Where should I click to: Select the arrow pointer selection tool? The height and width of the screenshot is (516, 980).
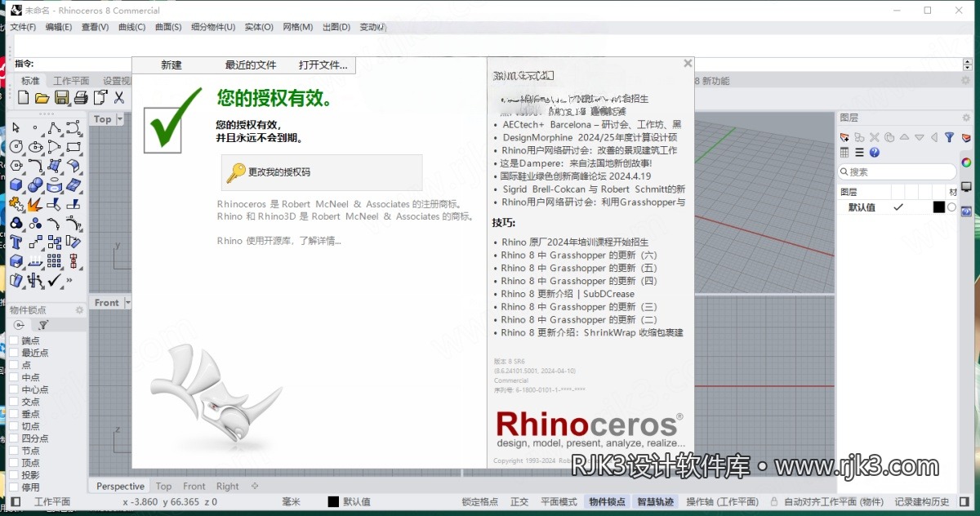coord(16,127)
